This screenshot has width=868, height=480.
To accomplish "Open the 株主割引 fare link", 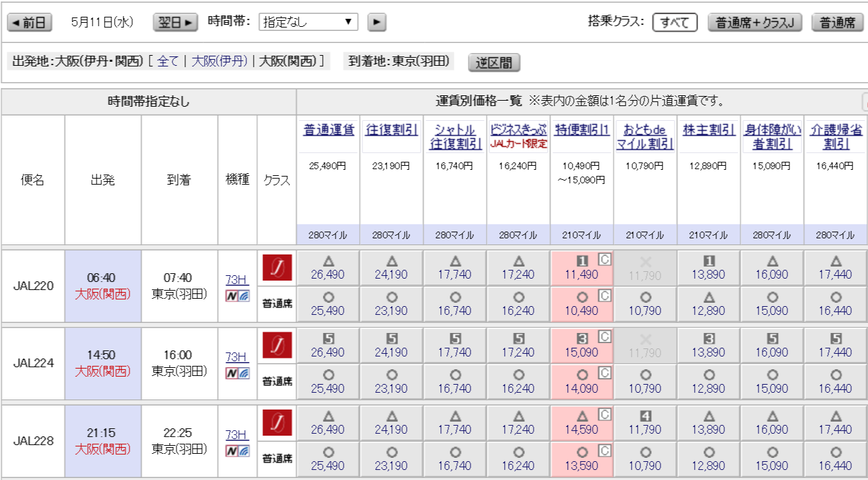I will click(x=709, y=130).
